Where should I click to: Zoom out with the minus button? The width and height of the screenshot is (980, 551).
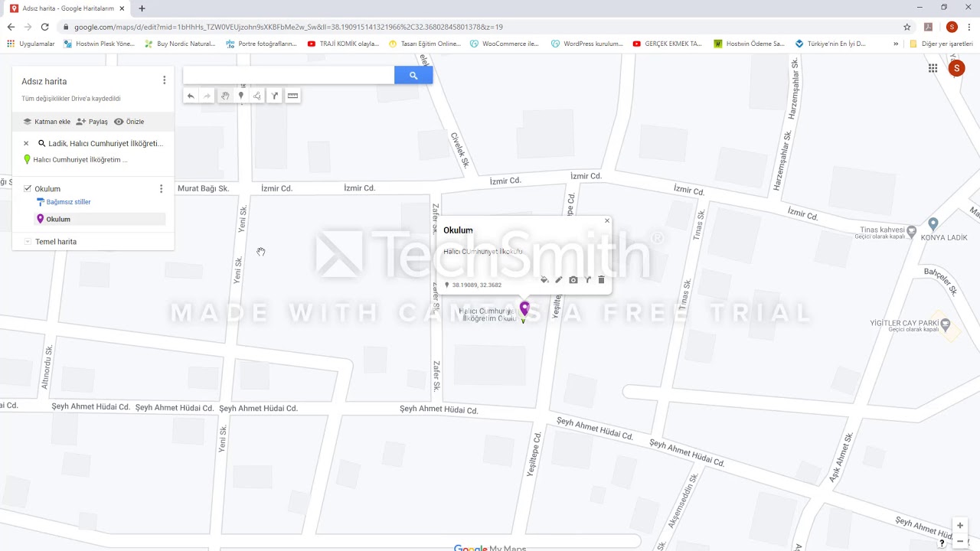click(960, 541)
